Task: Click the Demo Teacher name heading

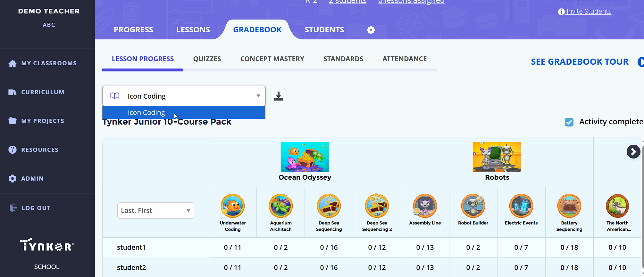Action: (49, 11)
